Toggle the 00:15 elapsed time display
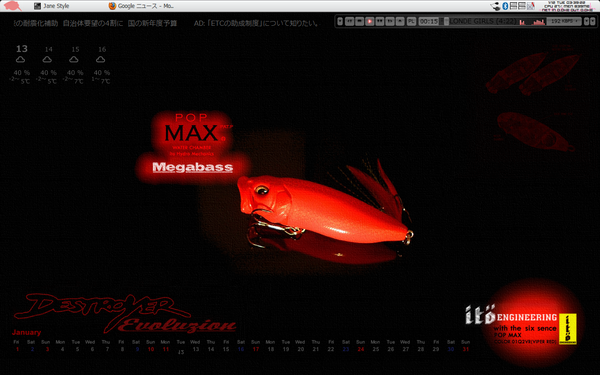This screenshot has height=375, width=600. [x=429, y=21]
